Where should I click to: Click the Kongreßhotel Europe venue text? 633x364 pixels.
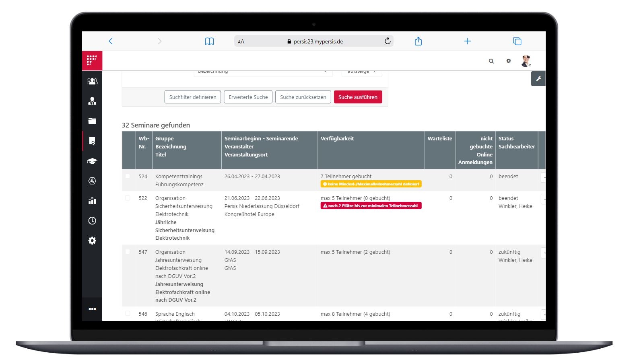(x=249, y=214)
